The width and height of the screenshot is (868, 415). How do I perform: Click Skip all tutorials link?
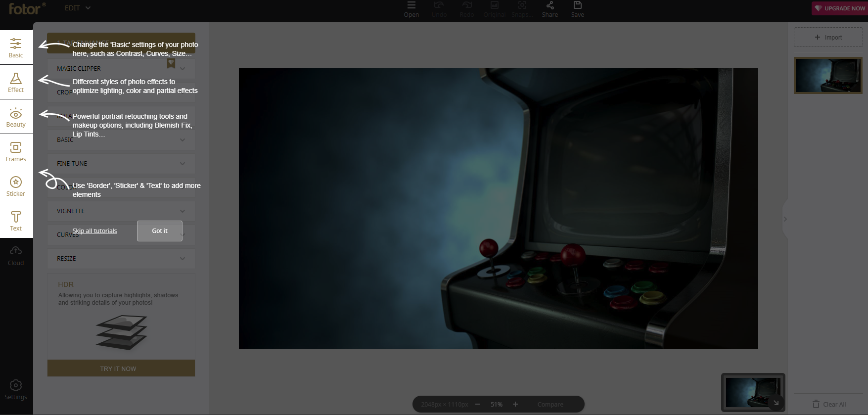95,231
